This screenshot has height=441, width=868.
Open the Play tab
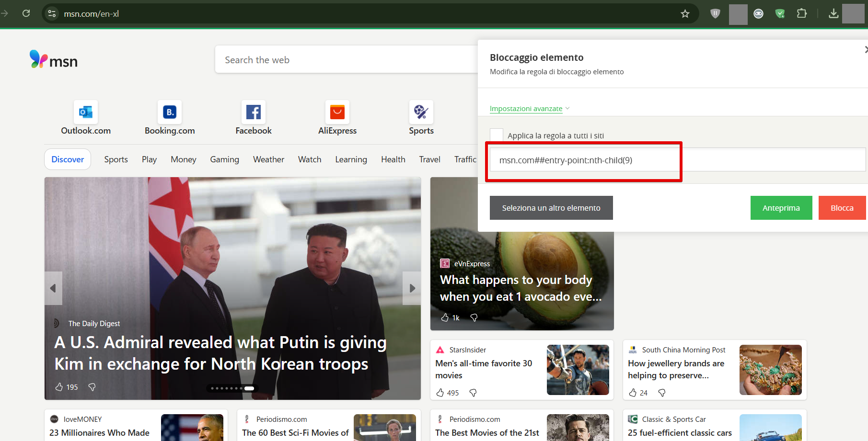pyautogui.click(x=149, y=159)
